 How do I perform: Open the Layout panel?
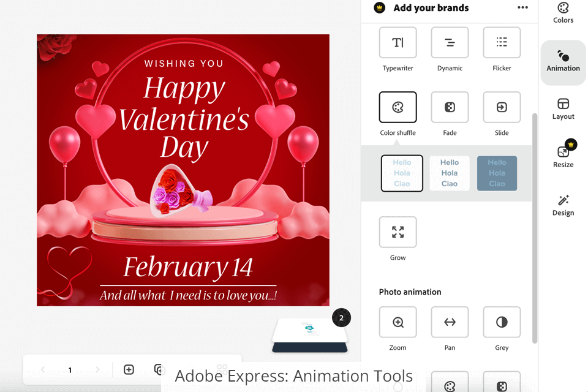click(563, 109)
